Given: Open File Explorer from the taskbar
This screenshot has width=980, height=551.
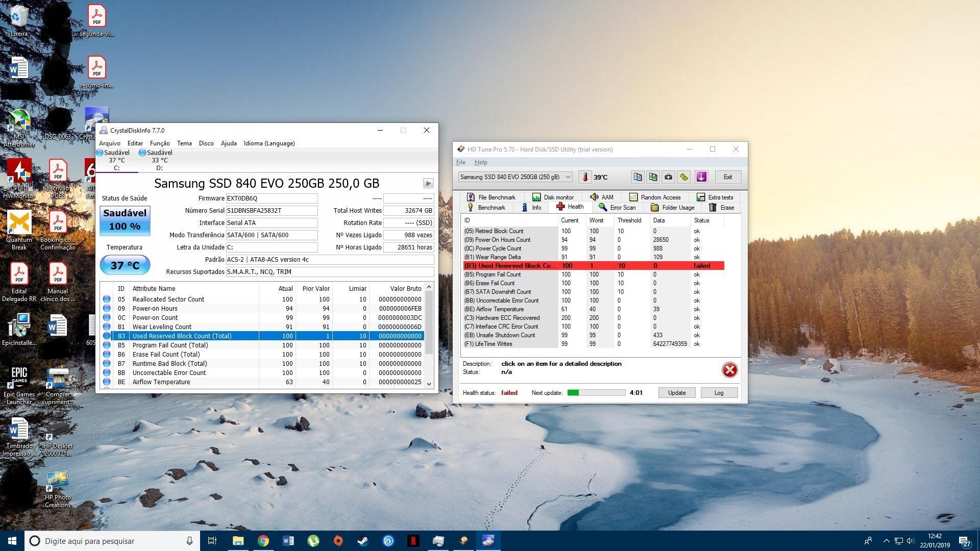Looking at the screenshot, I should pos(238,541).
